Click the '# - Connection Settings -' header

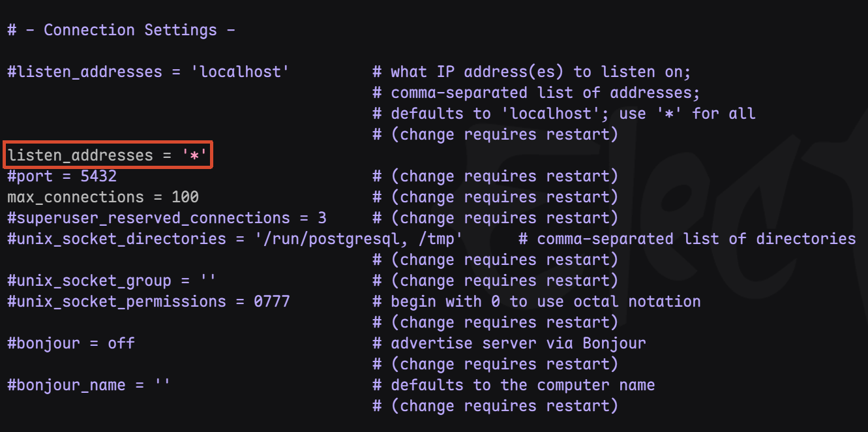[x=121, y=30]
